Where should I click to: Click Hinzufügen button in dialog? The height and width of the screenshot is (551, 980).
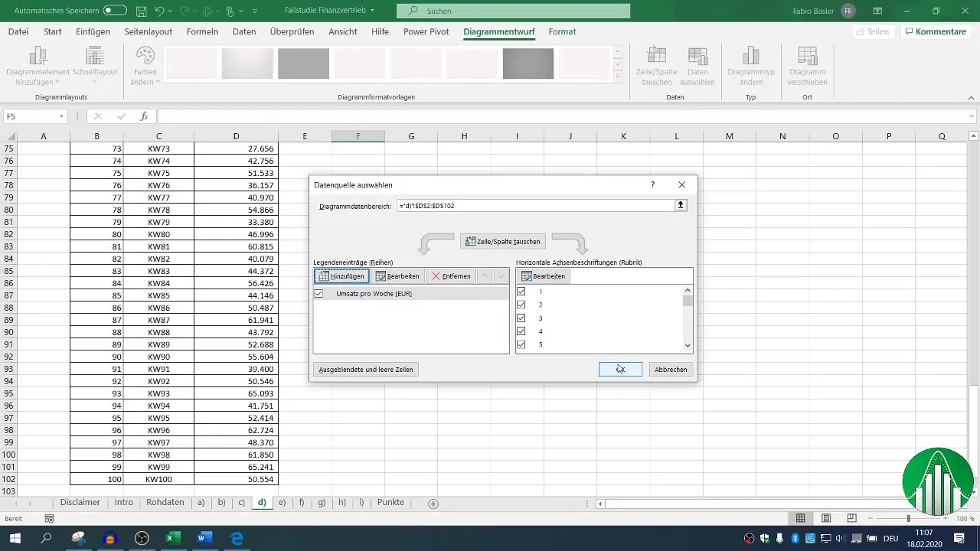(x=341, y=275)
